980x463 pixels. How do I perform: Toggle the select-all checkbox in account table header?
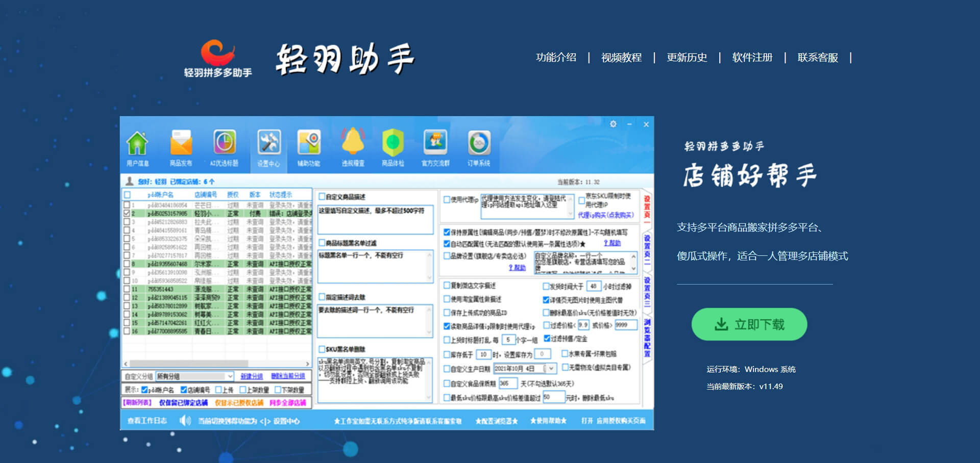[127, 195]
